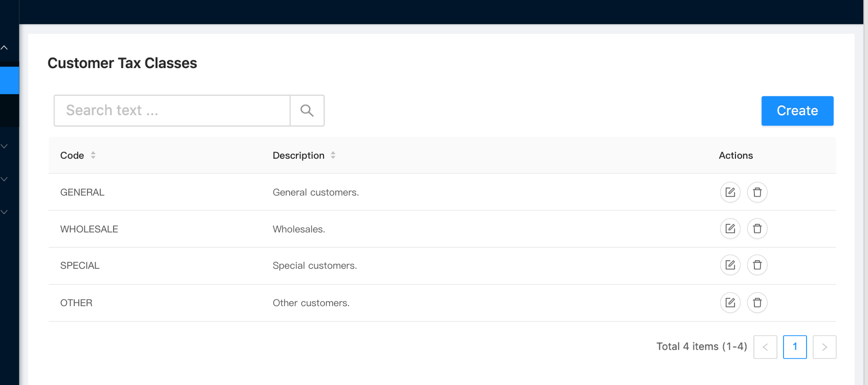Remove the SPECIAL tax class
Viewport: 868px width, 385px height.
click(757, 265)
